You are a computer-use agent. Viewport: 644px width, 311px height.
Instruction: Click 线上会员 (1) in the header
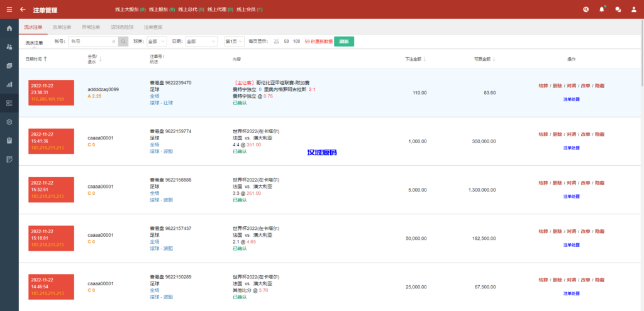(x=250, y=9)
